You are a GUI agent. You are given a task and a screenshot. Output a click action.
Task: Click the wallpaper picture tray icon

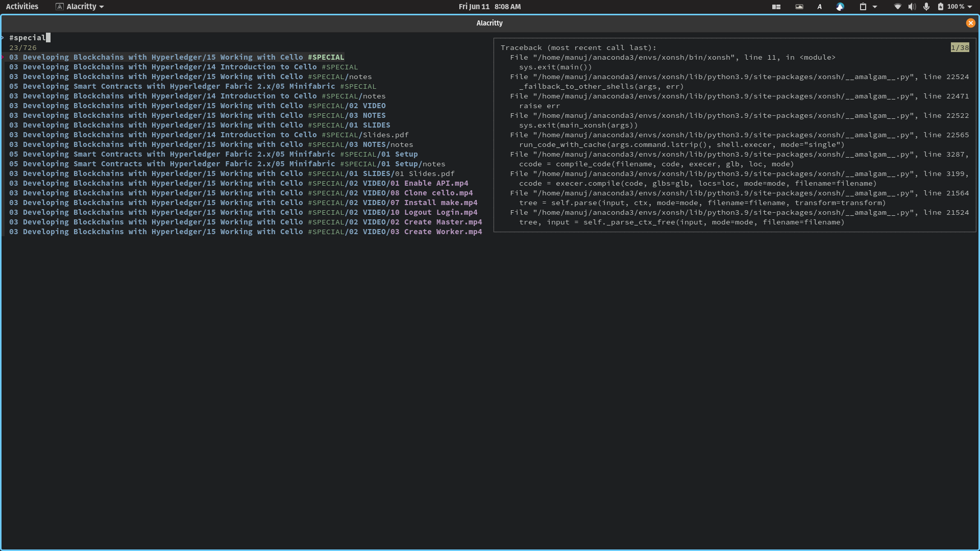tap(799, 7)
